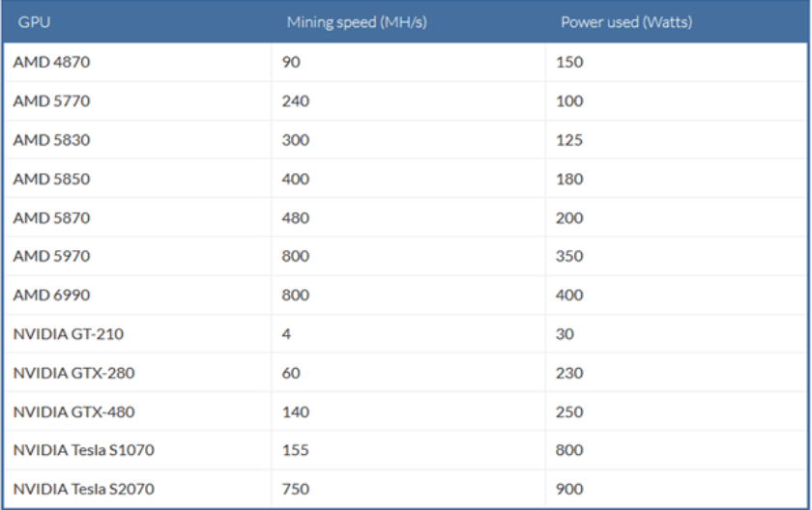Image resolution: width=812 pixels, height=510 pixels.
Task: Click mining speed value 750
Action: 292,490
